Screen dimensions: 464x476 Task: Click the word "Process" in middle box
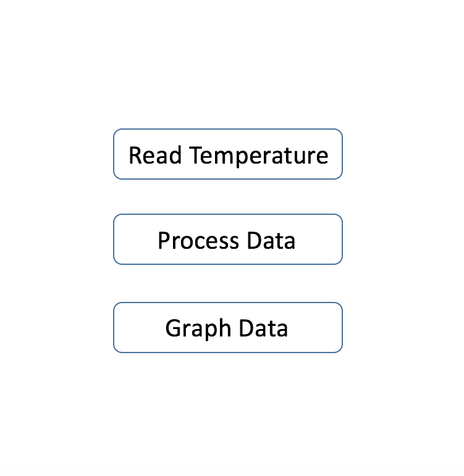198,240
